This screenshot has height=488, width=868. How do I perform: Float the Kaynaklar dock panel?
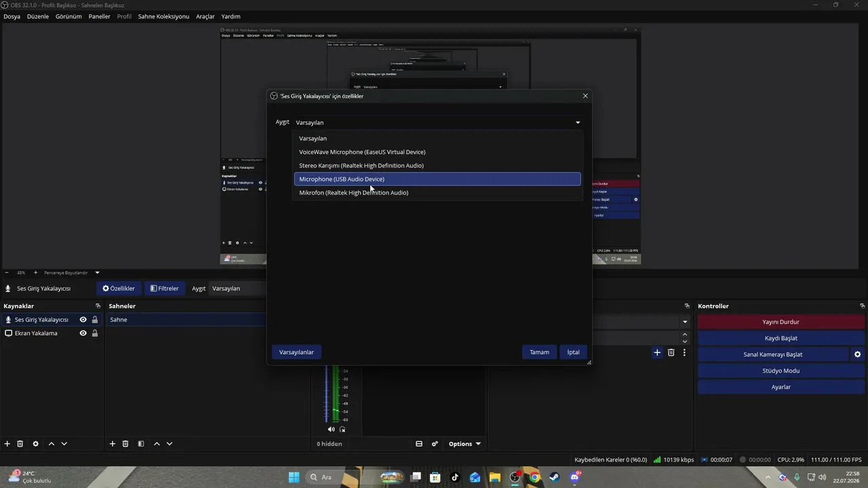click(98, 306)
